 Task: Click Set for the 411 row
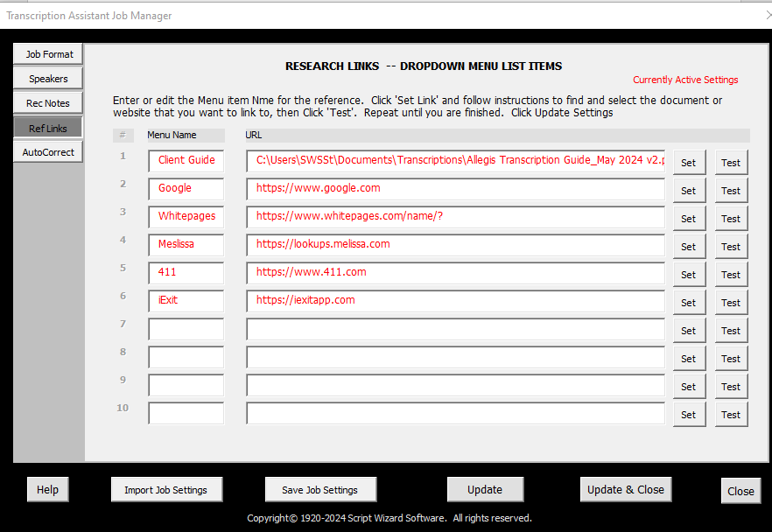[x=689, y=275]
